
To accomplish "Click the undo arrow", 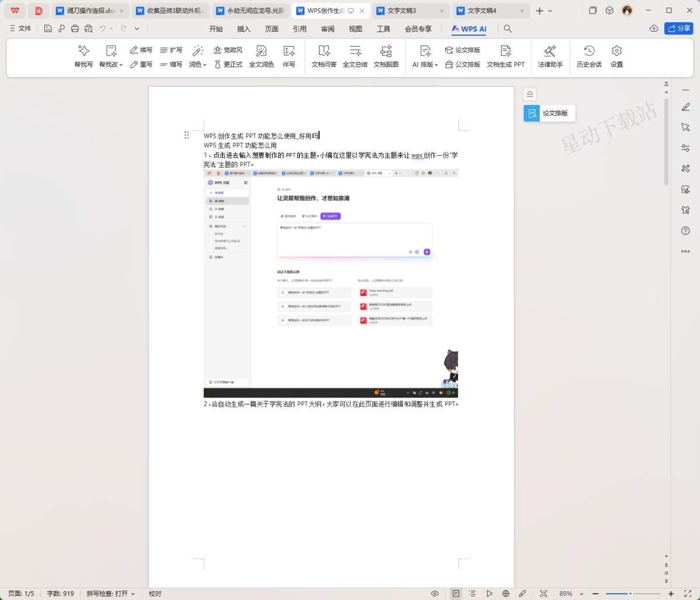I will point(103,29).
